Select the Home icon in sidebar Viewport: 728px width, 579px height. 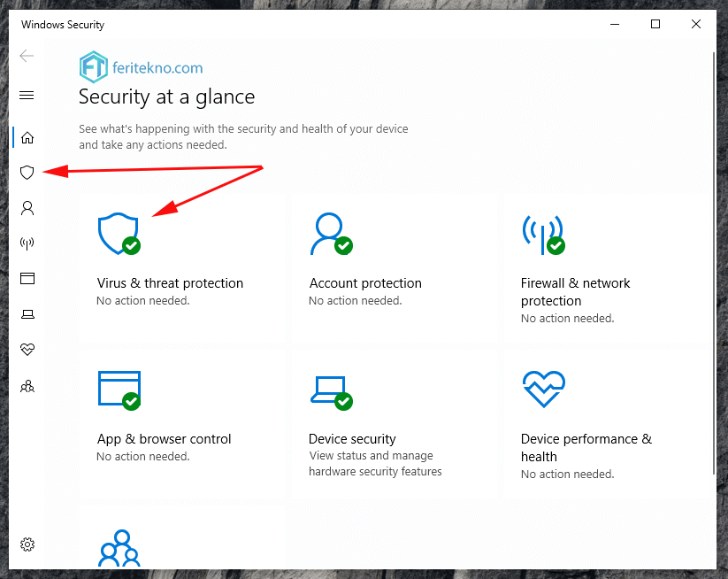[27, 137]
